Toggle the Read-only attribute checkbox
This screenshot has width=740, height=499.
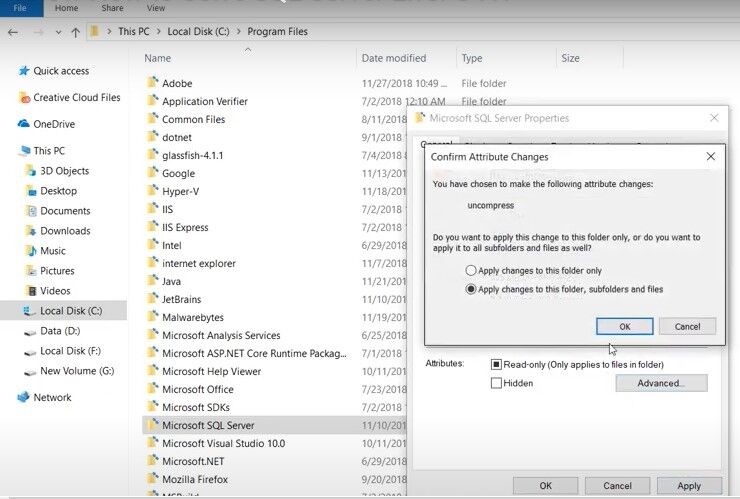(496, 364)
